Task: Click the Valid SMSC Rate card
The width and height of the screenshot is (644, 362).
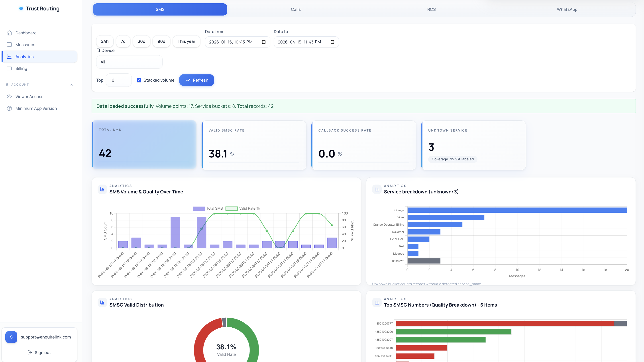Action: 254,146
